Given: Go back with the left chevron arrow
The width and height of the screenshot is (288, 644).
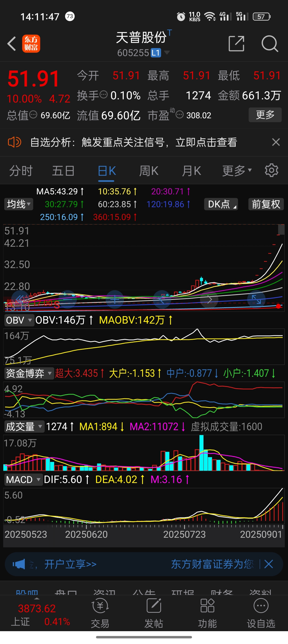Looking at the screenshot, I should (12, 44).
